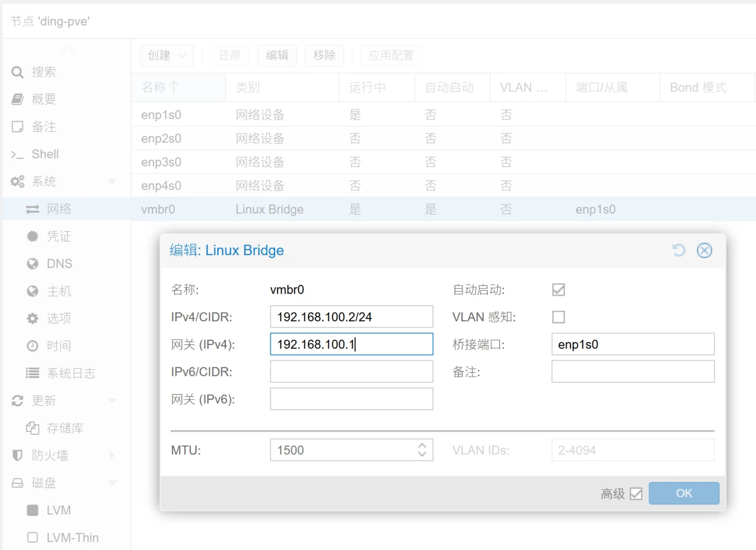Open the Search view in the sidebar
Screen dimensions: 756x550
[x=44, y=71]
